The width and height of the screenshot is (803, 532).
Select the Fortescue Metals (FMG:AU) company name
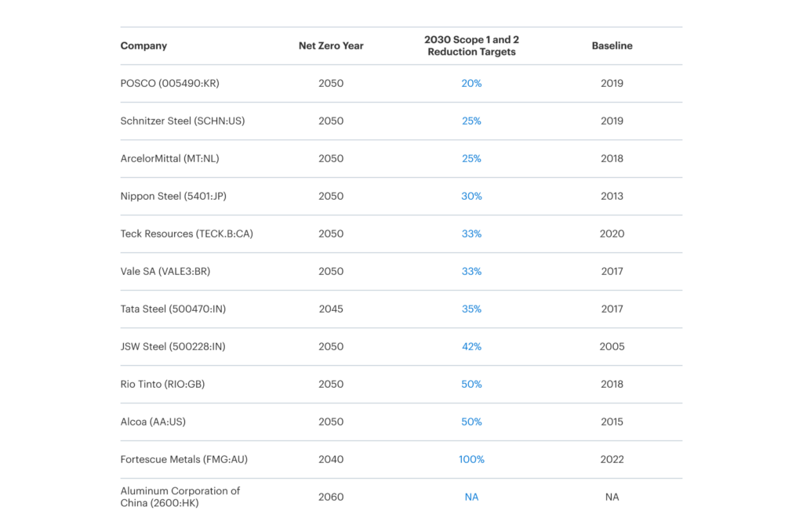[183, 459]
